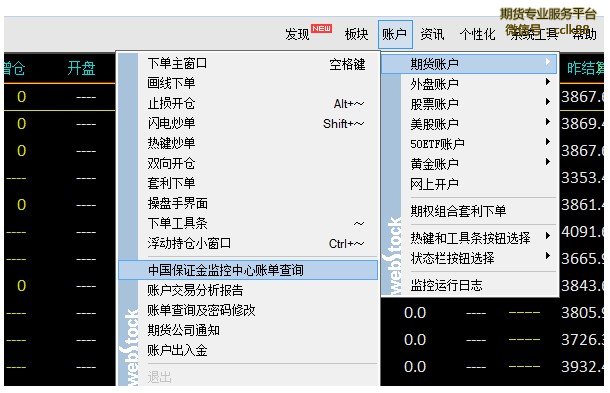Expand the 热键和工具条按钮选择 submenu arrow
Image resolution: width=610 pixels, height=393 pixels.
pyautogui.click(x=548, y=236)
